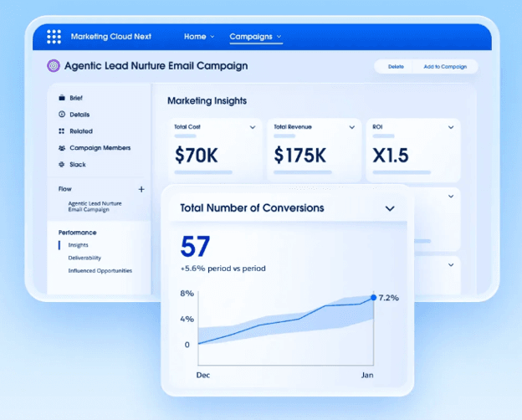The height and width of the screenshot is (420, 522).
Task: Click the X1.5 ROI value
Action: click(391, 156)
